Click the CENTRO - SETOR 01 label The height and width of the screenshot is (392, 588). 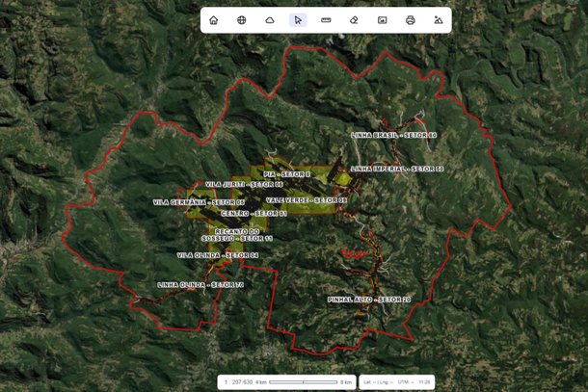click(254, 214)
